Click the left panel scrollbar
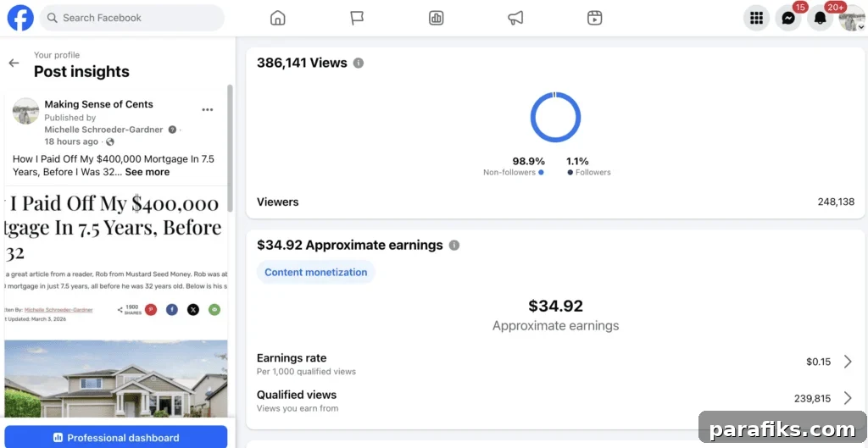Image resolution: width=868 pixels, height=448 pixels. [x=231, y=148]
